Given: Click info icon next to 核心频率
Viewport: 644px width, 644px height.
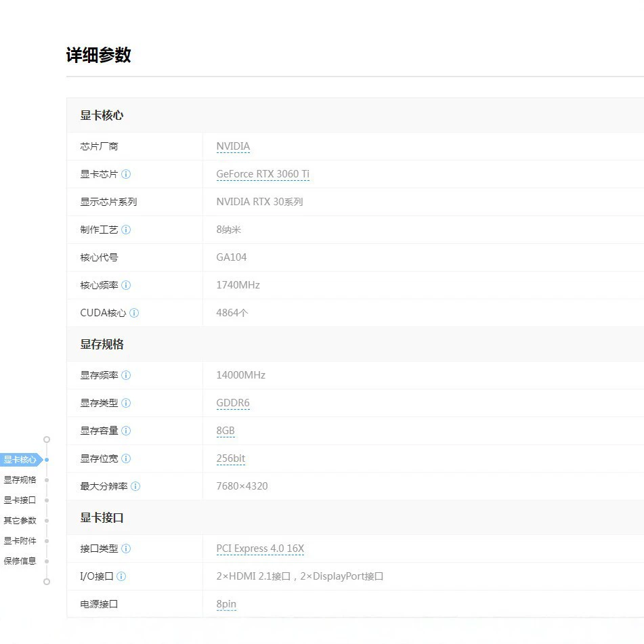Looking at the screenshot, I should [x=126, y=285].
